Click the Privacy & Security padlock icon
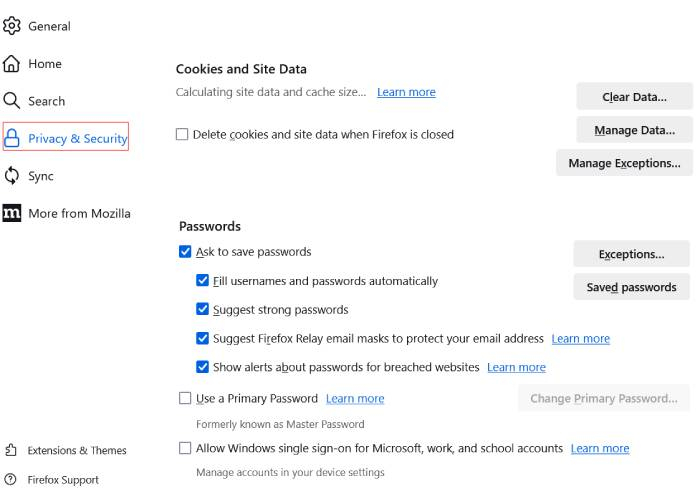 12,138
